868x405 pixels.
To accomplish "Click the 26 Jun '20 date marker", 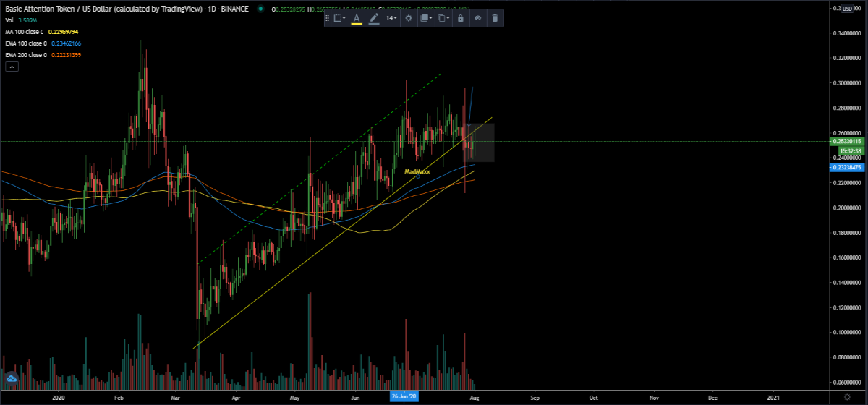I will point(404,397).
